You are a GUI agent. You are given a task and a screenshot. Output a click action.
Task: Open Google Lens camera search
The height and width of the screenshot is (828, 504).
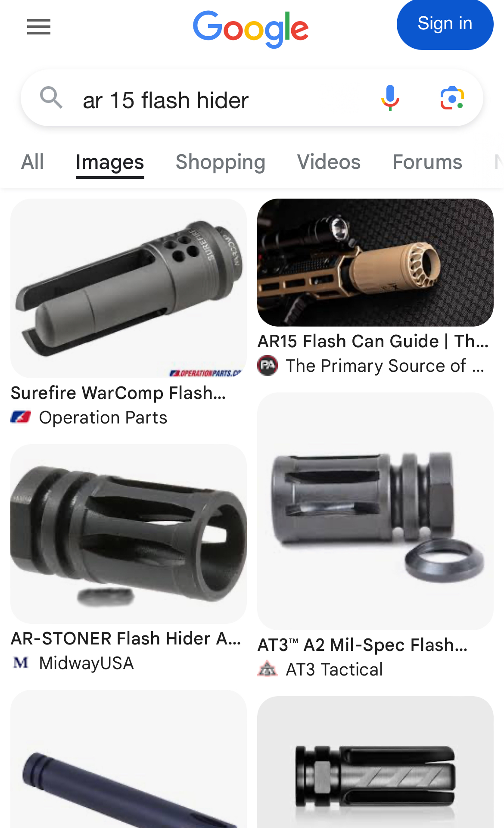[x=452, y=98]
